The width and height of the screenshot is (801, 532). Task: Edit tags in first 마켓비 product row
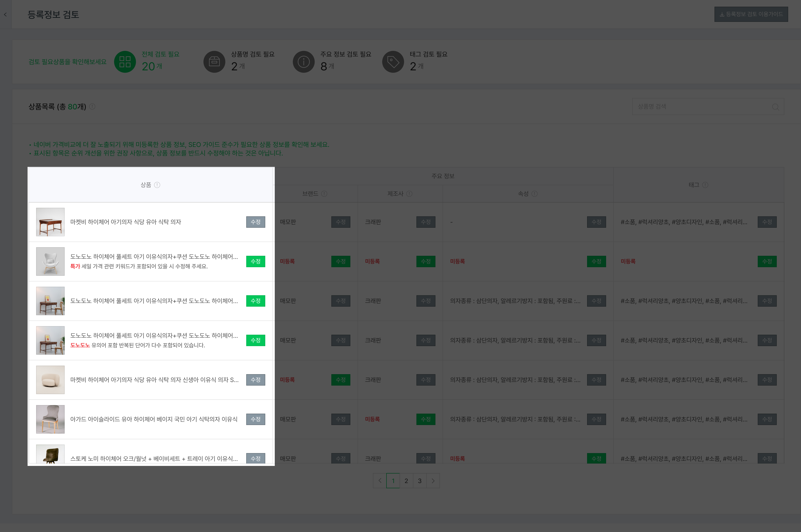tap(767, 222)
